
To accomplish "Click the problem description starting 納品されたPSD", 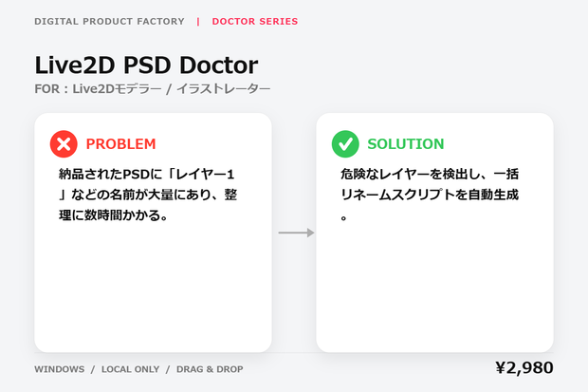I will pos(148,195).
